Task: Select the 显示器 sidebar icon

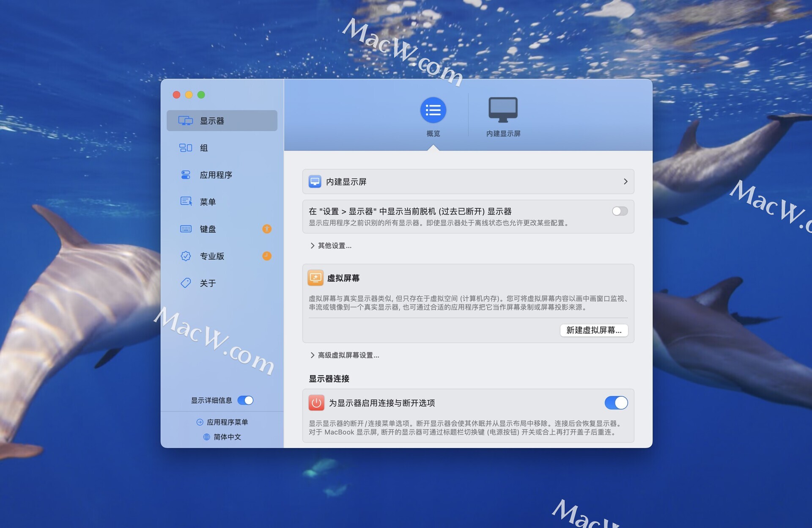Action: pyautogui.click(x=185, y=121)
